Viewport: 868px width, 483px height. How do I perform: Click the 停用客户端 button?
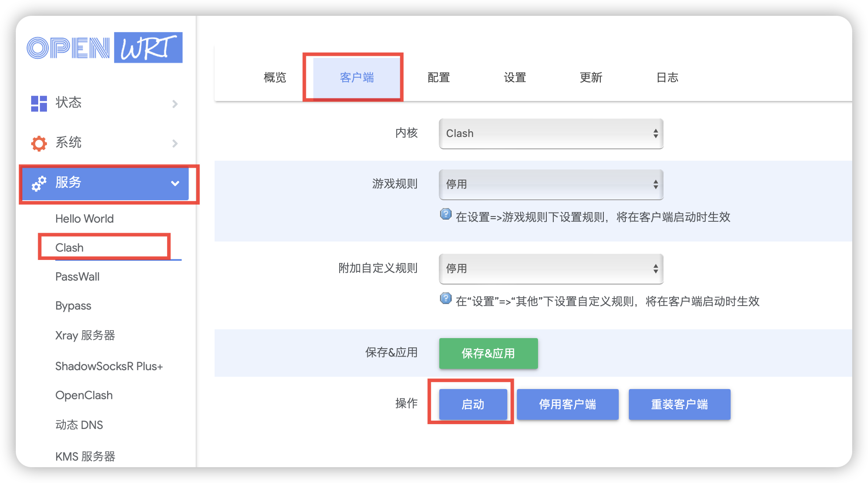(567, 404)
